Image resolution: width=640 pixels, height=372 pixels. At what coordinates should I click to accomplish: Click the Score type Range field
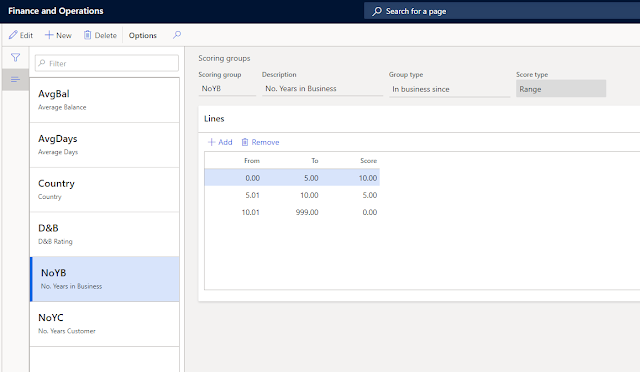(x=561, y=89)
